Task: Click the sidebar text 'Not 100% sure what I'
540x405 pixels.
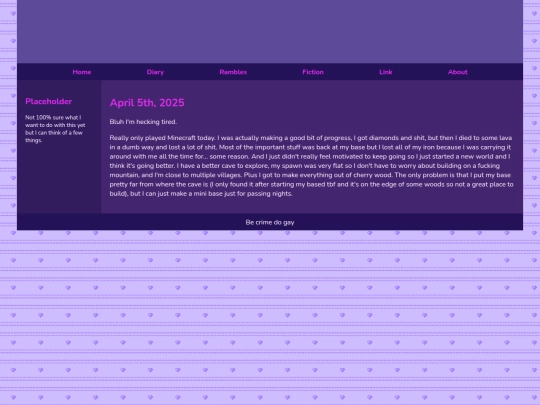Action: (x=53, y=117)
